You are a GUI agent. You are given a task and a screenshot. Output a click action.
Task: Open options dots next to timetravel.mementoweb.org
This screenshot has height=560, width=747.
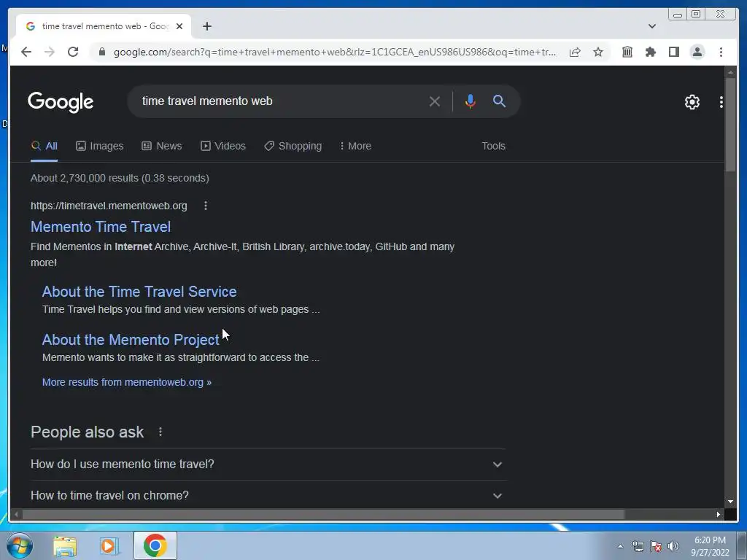tap(205, 206)
